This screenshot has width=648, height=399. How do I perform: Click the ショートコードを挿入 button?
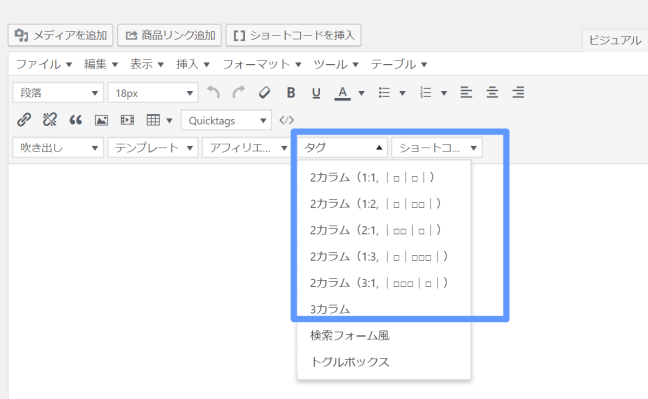[293, 35]
